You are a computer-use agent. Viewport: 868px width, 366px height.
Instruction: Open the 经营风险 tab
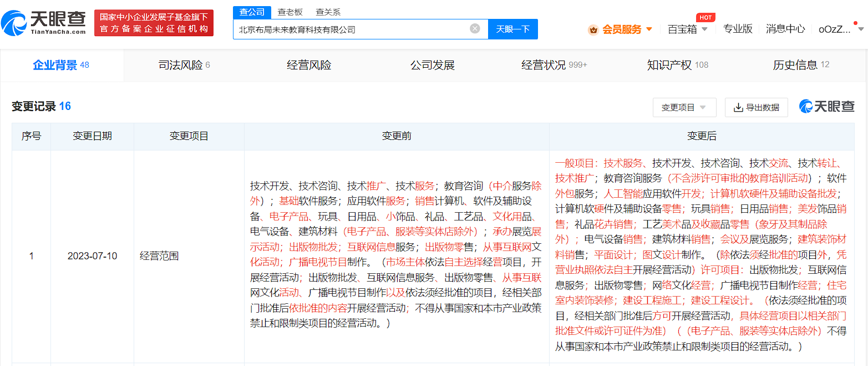point(309,65)
